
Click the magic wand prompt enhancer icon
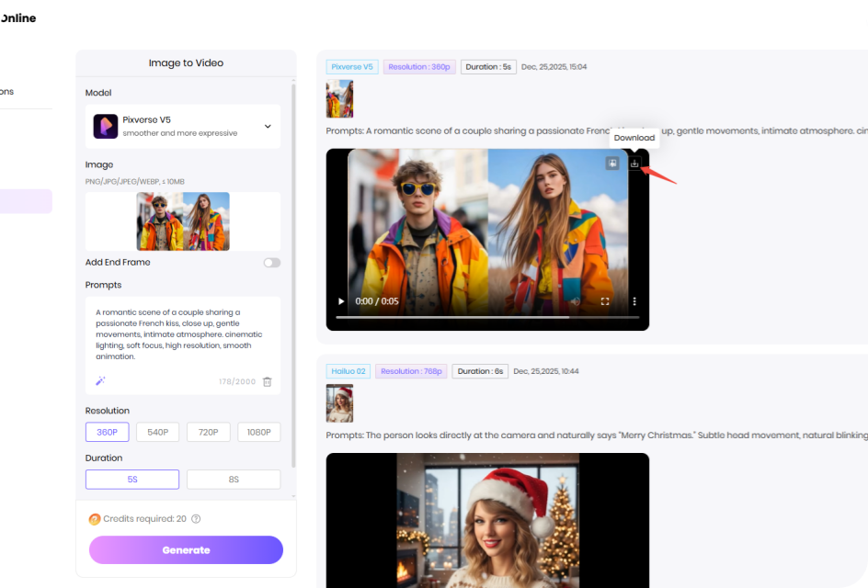pyautogui.click(x=99, y=380)
